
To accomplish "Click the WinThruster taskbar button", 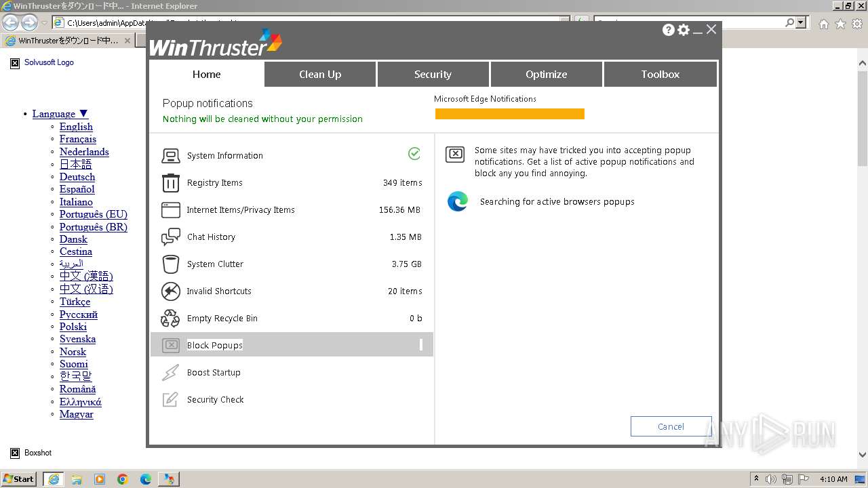I will [169, 479].
